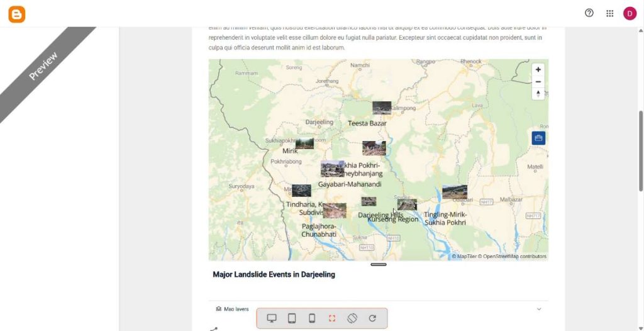
Task: Click the Paglajhora-Chunabhati map label
Action: (319, 230)
